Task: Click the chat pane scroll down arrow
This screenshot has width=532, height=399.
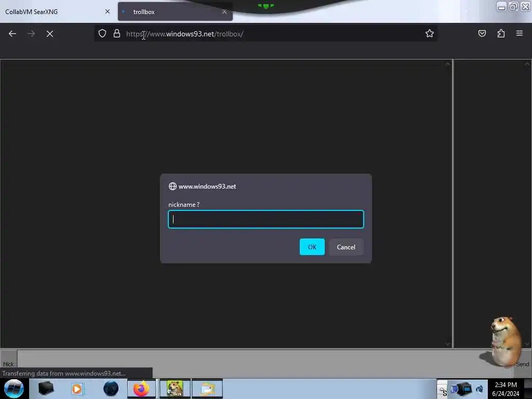Action: point(447,344)
